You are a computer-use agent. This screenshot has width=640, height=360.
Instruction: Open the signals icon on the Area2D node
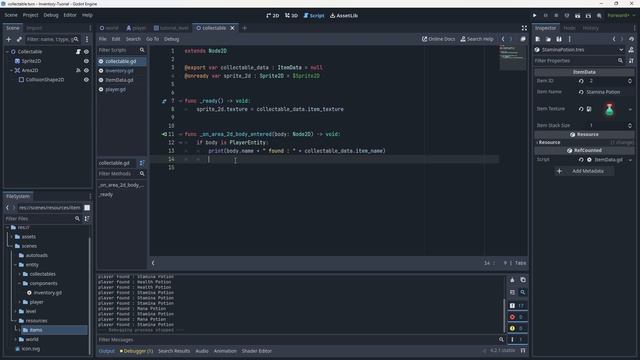coord(78,70)
